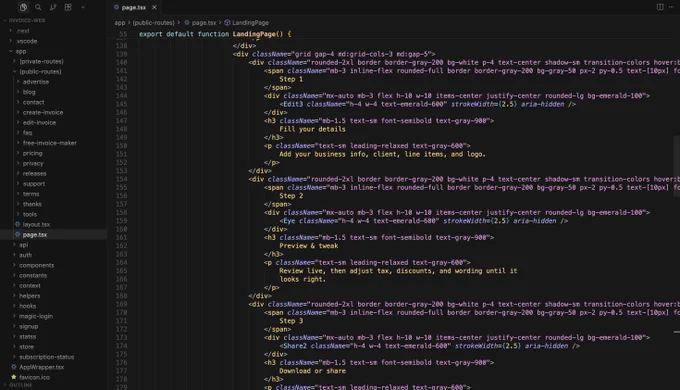Open the editor more actions menu
This screenshot has width=680, height=390.
[671, 7]
